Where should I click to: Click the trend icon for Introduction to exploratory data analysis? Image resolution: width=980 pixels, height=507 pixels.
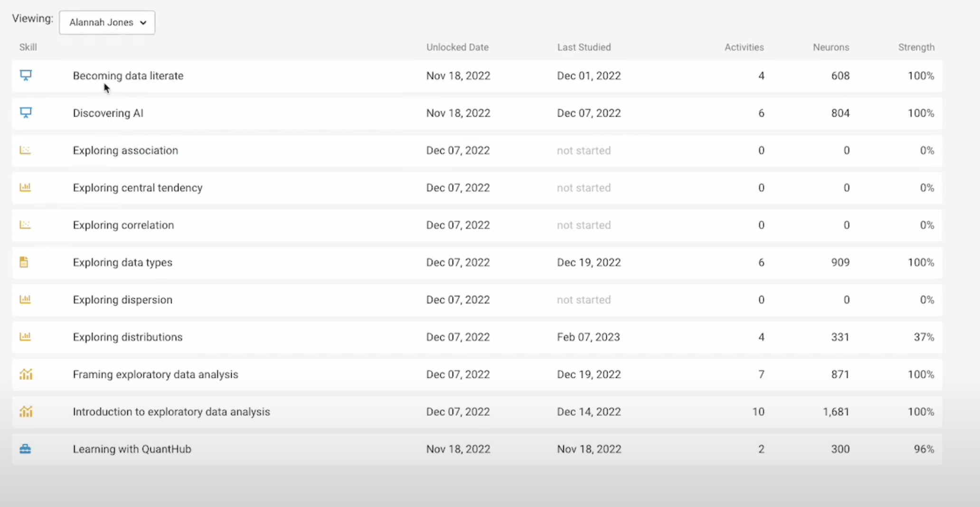tap(26, 411)
